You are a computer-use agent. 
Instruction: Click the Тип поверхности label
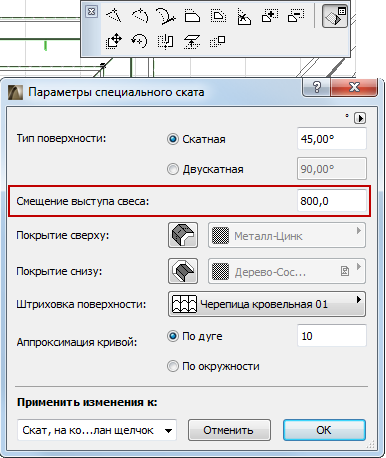61,138
